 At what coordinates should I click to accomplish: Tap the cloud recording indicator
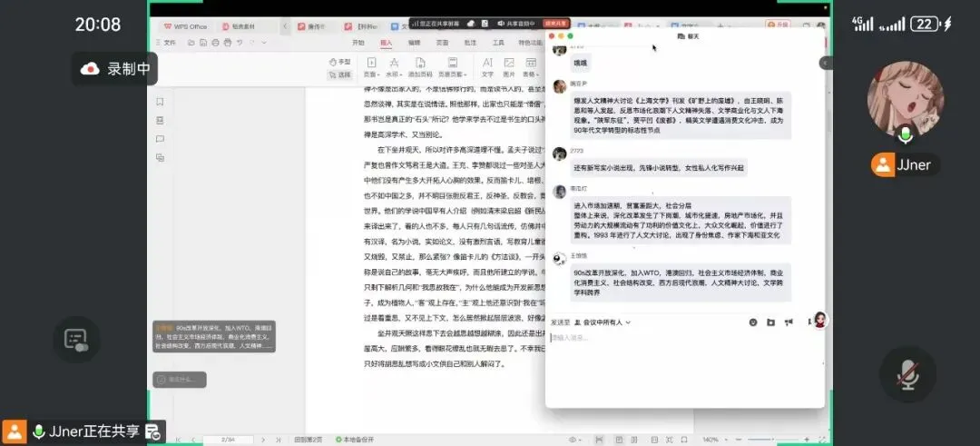point(114,69)
